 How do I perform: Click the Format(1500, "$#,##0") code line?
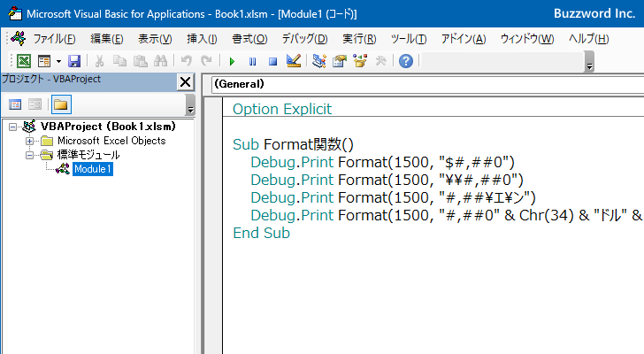tap(382, 162)
